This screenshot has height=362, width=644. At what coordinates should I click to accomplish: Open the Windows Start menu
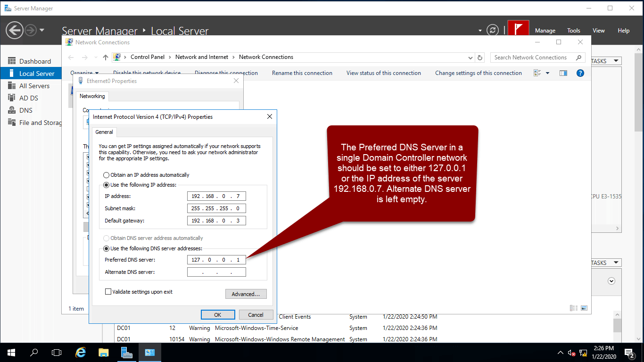point(11,353)
